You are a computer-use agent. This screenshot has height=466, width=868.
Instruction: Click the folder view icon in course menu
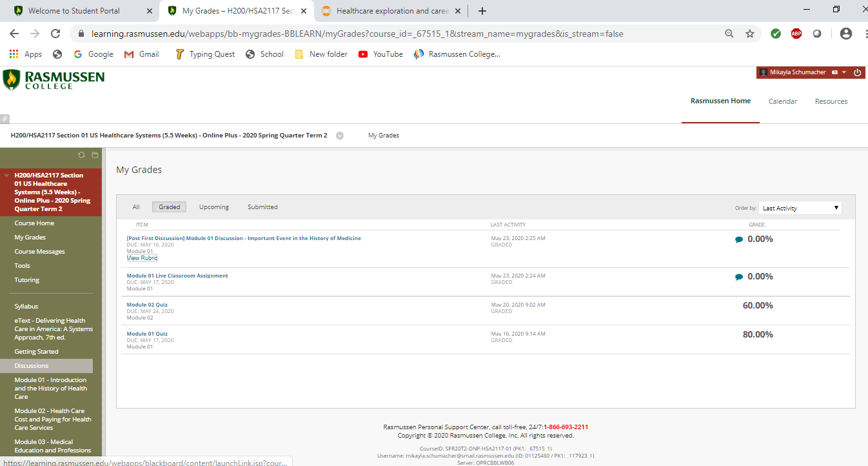pyautogui.click(x=95, y=155)
